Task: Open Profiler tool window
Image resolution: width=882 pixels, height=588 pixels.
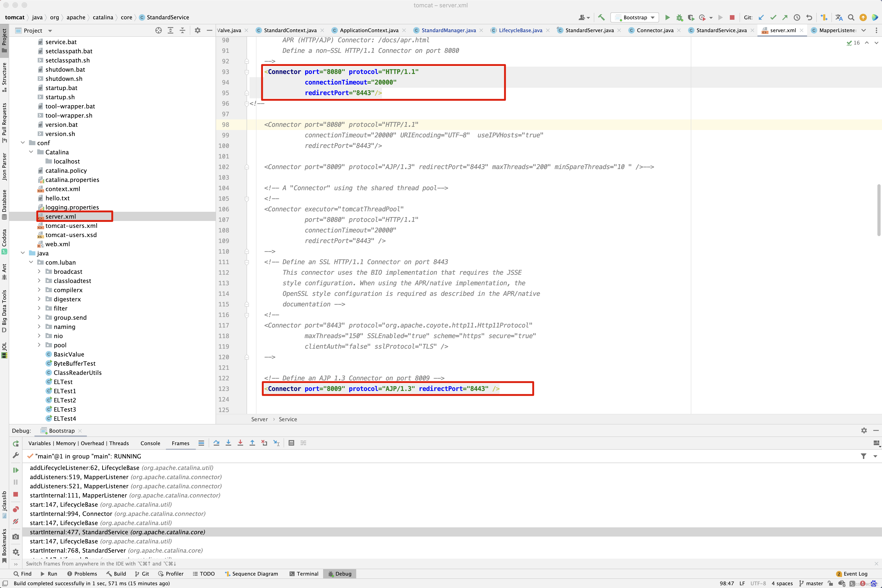Action: [x=171, y=574]
